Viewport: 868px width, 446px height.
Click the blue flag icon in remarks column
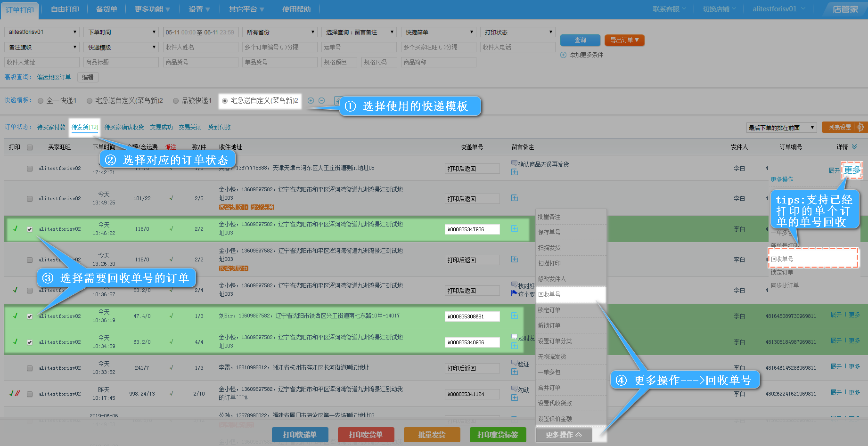[514, 293]
